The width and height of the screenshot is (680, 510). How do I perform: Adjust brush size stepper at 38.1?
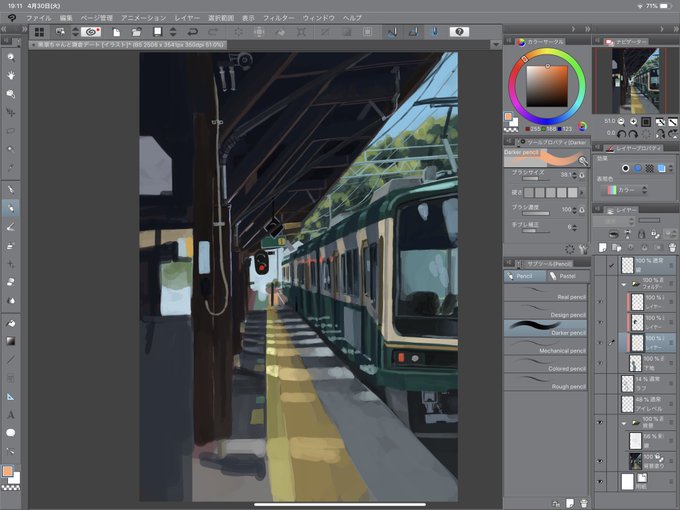[x=575, y=175]
